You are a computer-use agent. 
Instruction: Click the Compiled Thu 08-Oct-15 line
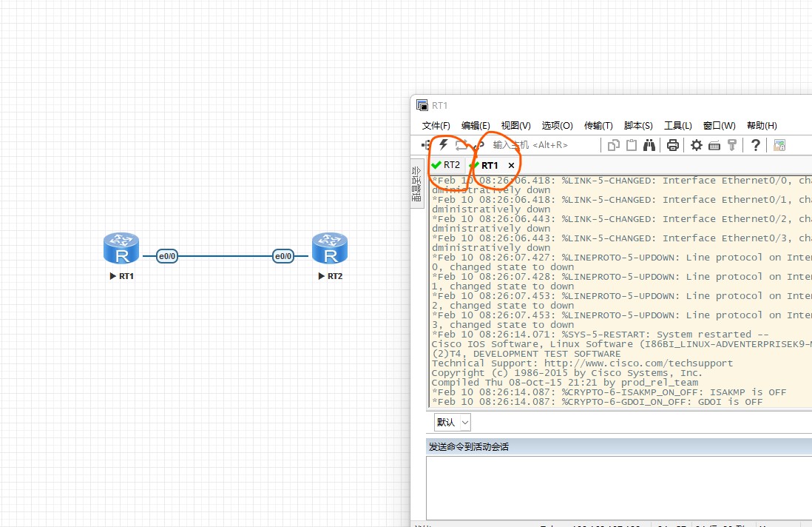pyautogui.click(x=565, y=383)
